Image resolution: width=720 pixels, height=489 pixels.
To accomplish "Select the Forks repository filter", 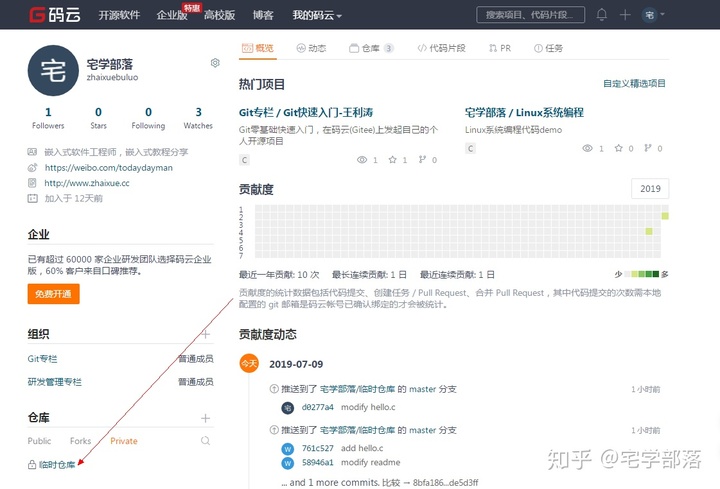I will [80, 441].
